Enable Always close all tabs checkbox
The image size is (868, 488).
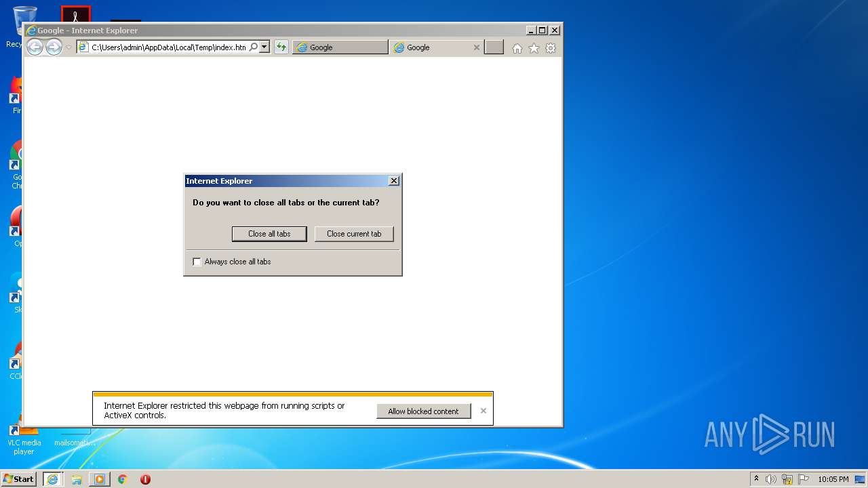(x=197, y=262)
